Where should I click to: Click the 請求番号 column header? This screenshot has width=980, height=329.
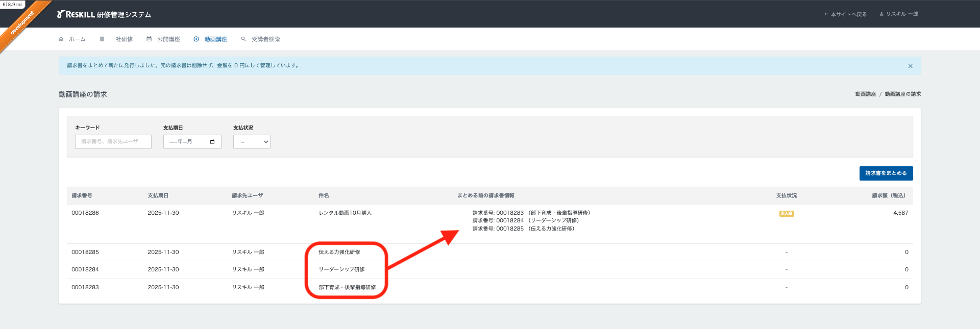point(82,196)
